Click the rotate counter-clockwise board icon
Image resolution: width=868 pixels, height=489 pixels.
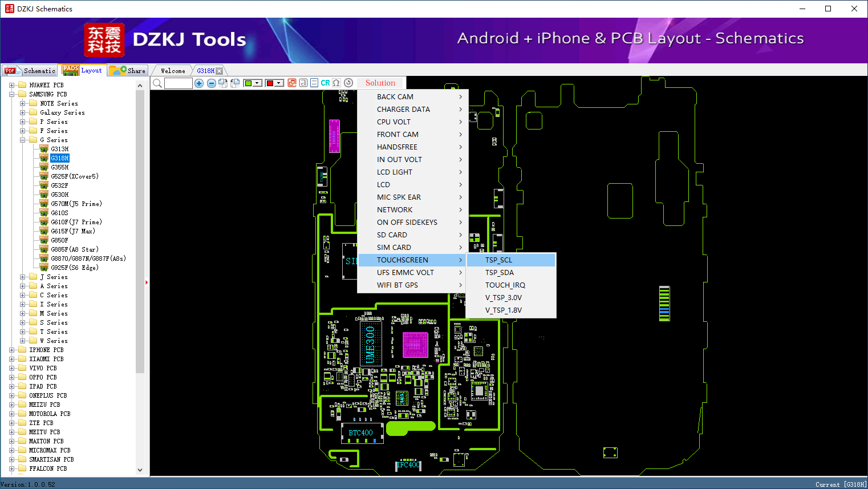pos(234,83)
